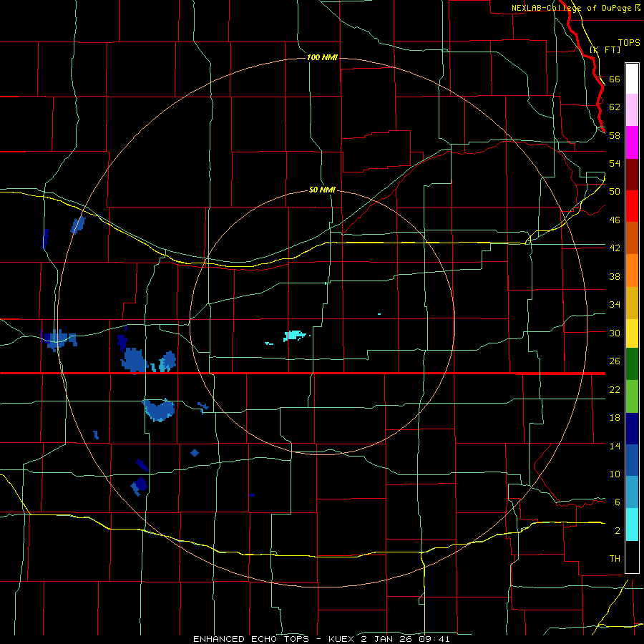Image resolution: width=644 pixels, height=644 pixels.
Task: Click the medium blue legend swatch near 10
Action: point(632,460)
